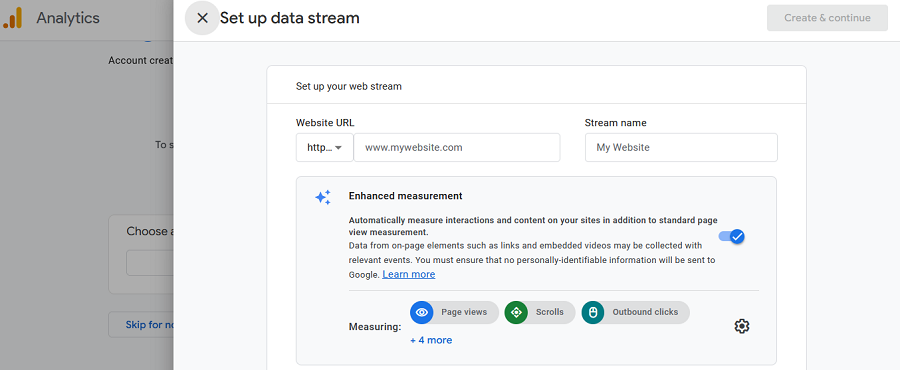
Task: Focus the Stream name input field
Action: (x=681, y=147)
